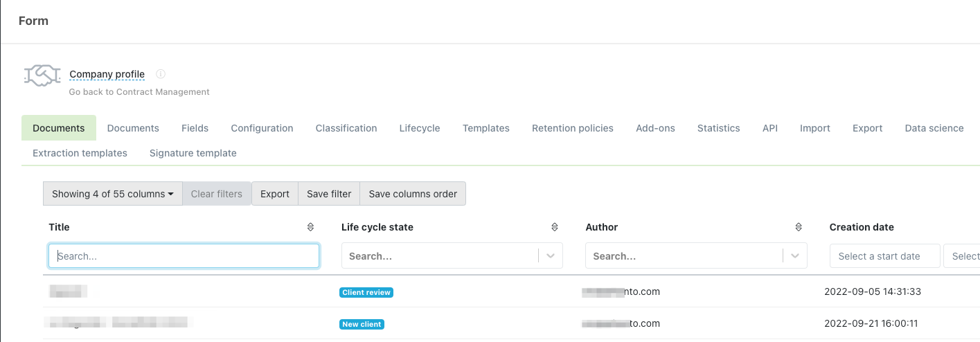Open the Author filter dropdown arrow

795,256
